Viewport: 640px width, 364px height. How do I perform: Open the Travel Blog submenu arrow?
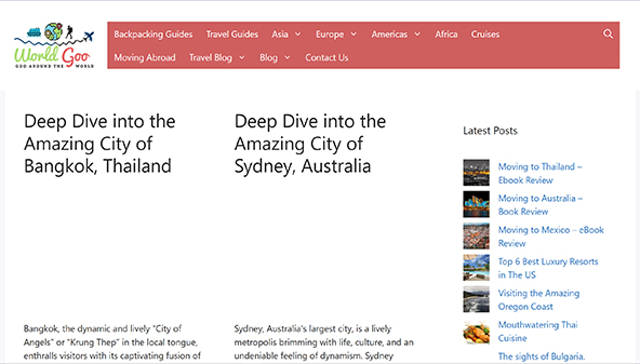pyautogui.click(x=242, y=58)
